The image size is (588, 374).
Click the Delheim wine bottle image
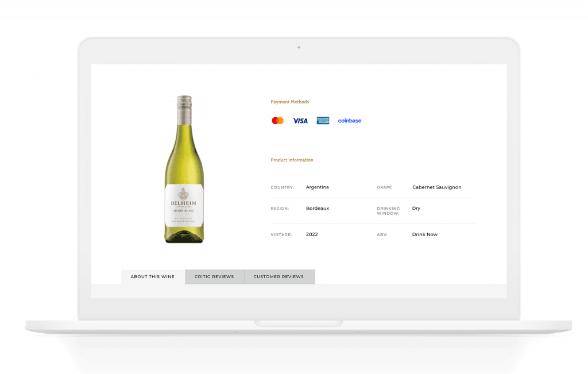tap(184, 169)
